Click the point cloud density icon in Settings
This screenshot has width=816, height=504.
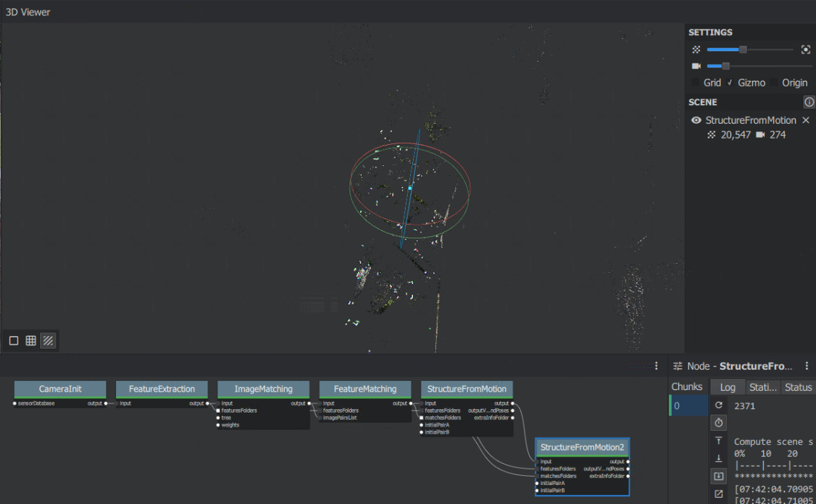pos(696,49)
